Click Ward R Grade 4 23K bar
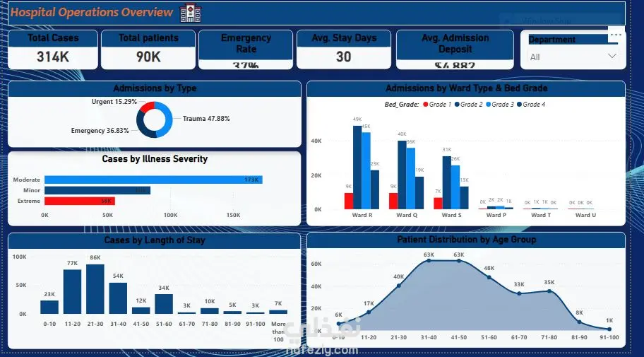The height and width of the screenshot is (357, 644). (374, 189)
